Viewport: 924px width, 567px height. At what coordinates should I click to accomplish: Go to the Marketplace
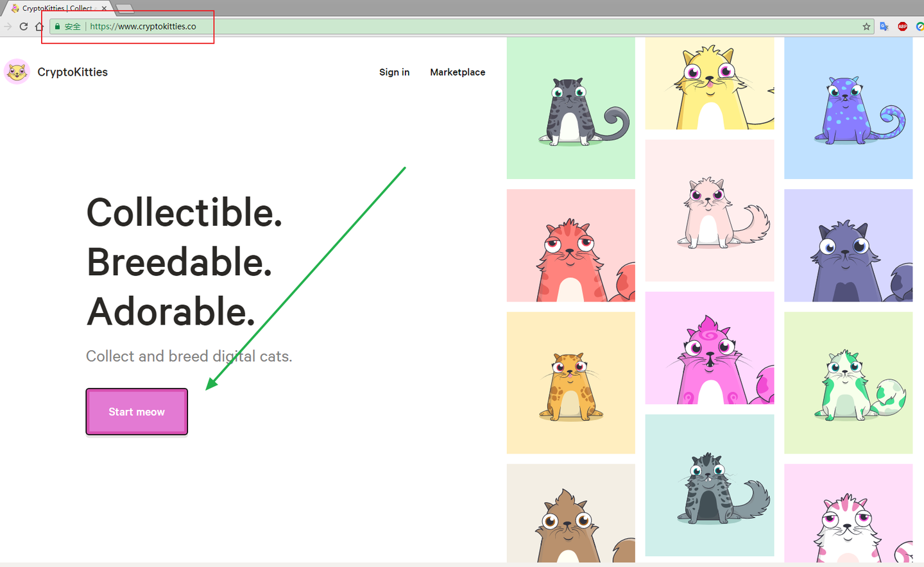[x=458, y=72]
